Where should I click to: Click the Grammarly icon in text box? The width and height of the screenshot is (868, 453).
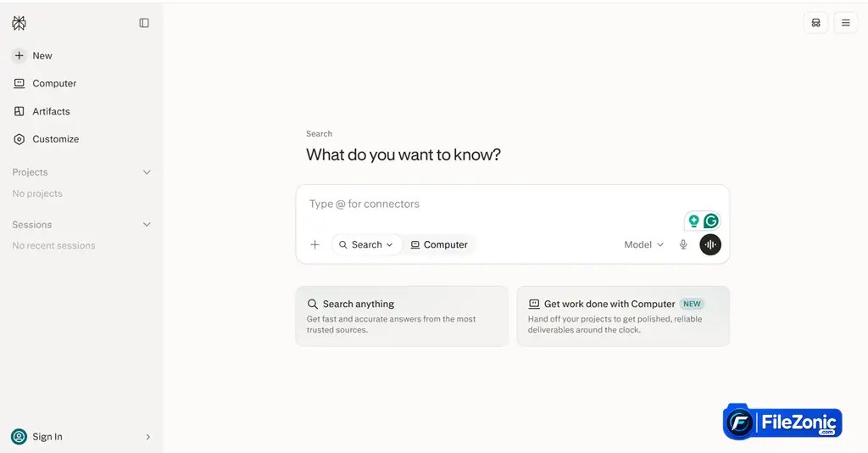pyautogui.click(x=711, y=221)
